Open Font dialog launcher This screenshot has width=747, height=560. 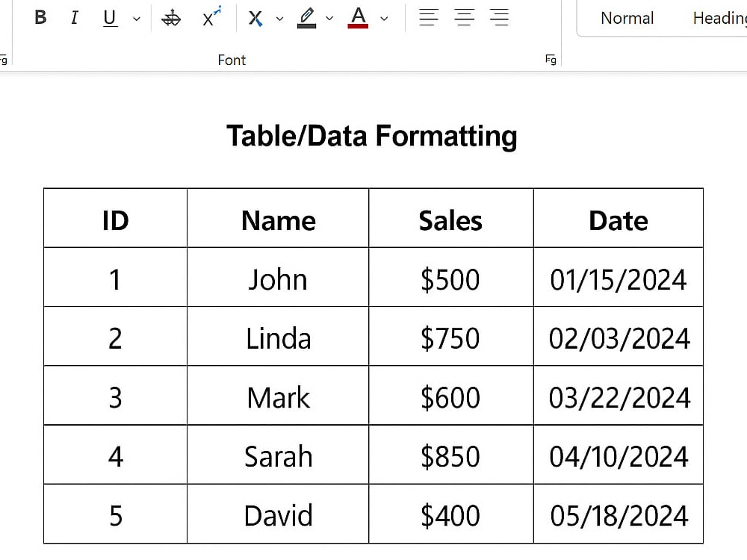pyautogui.click(x=551, y=60)
